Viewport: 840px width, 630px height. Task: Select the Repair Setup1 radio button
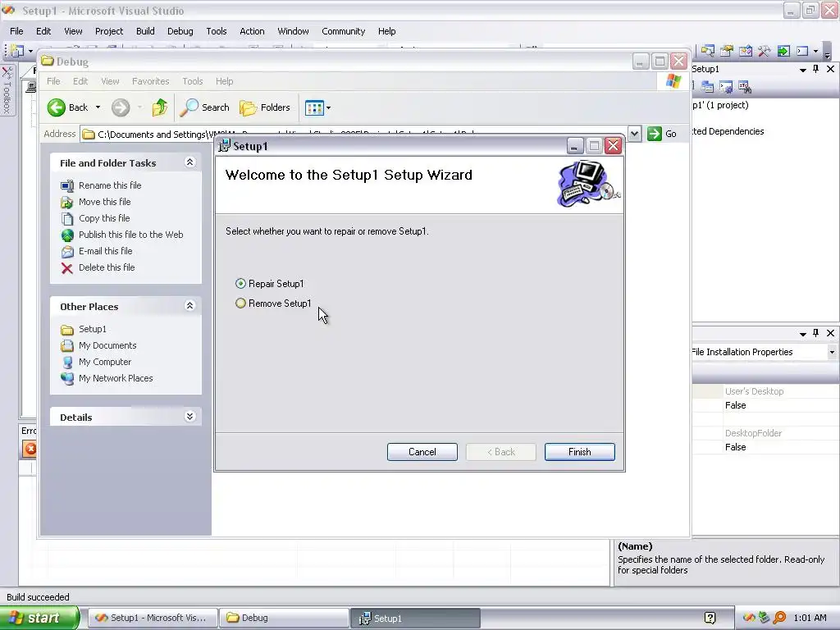[240, 283]
